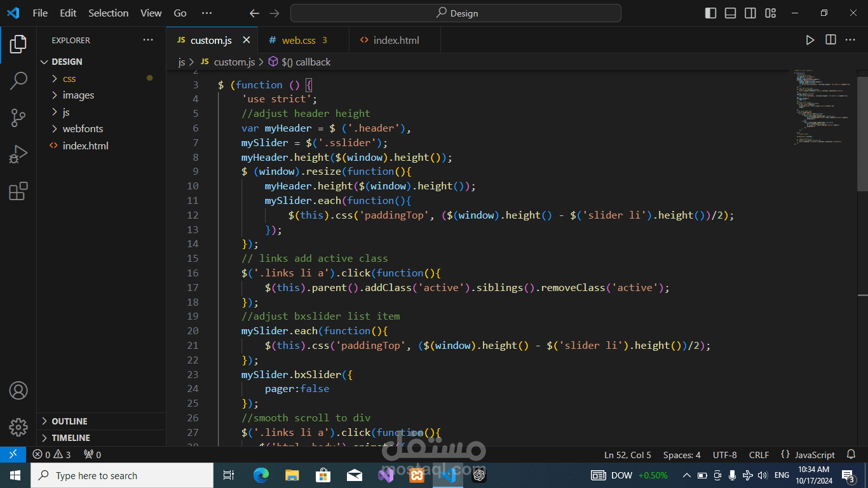868x488 pixels.
Task: Close the custom.js tab
Action: click(x=246, y=40)
